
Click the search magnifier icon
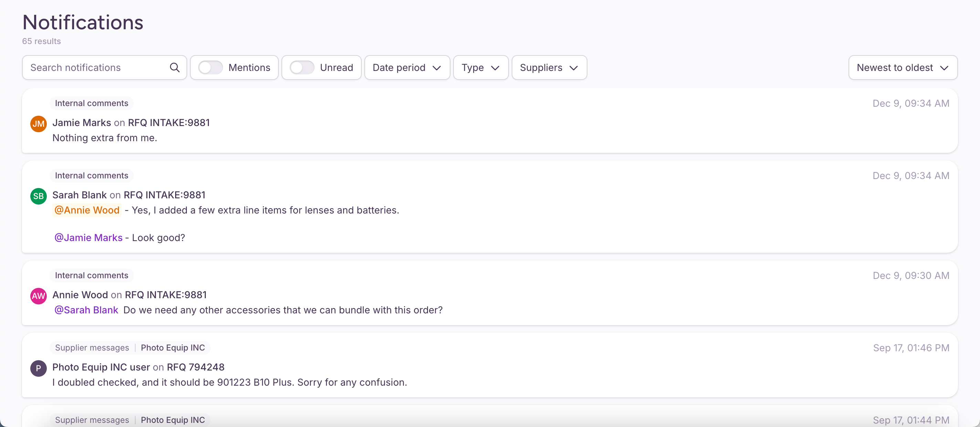(x=174, y=68)
